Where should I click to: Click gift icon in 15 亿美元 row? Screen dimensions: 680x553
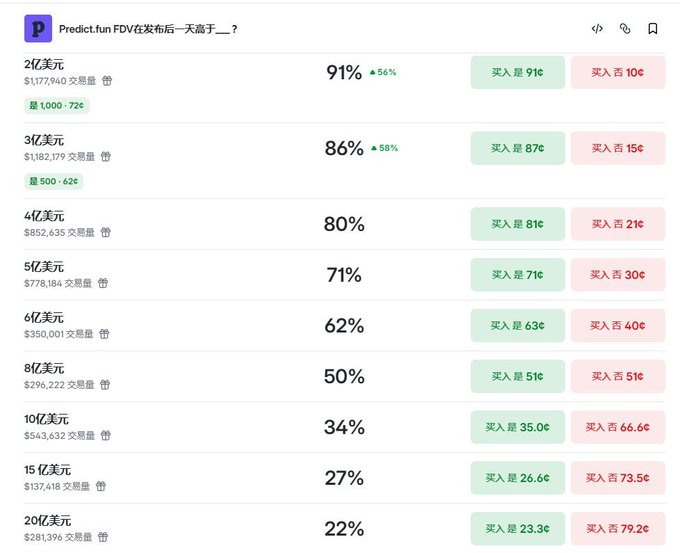click(101, 486)
